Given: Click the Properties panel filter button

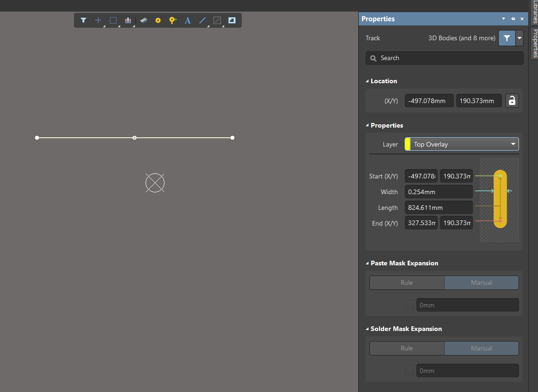Looking at the screenshot, I should tap(507, 38).
